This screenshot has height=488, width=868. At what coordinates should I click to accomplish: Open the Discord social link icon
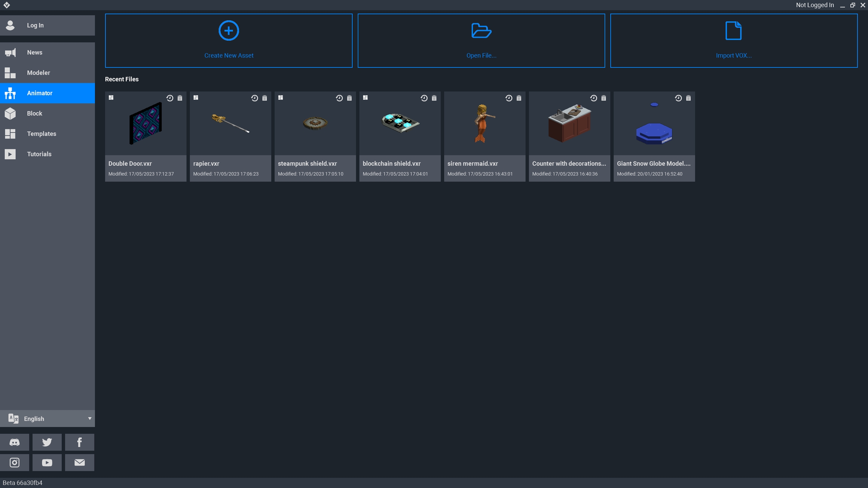click(14, 442)
